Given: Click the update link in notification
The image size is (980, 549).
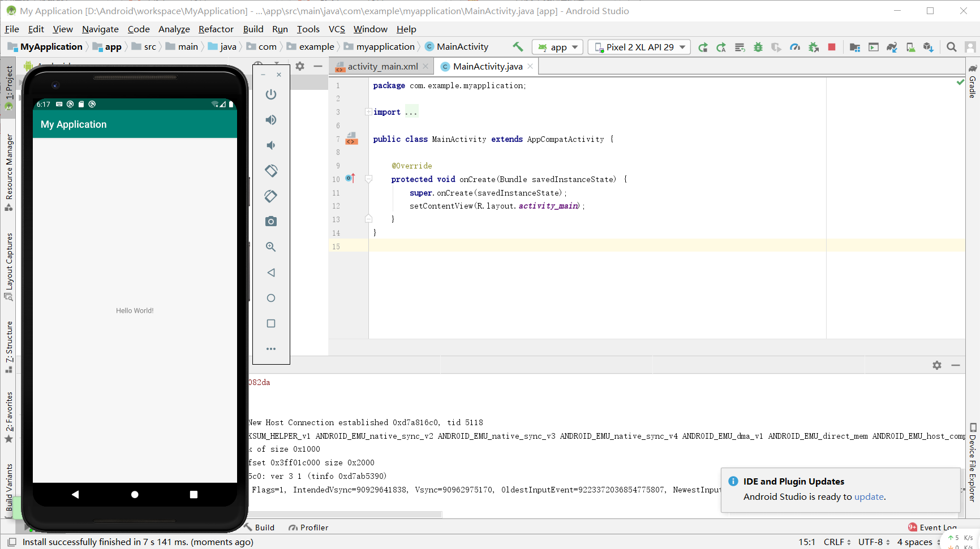Looking at the screenshot, I should [869, 497].
